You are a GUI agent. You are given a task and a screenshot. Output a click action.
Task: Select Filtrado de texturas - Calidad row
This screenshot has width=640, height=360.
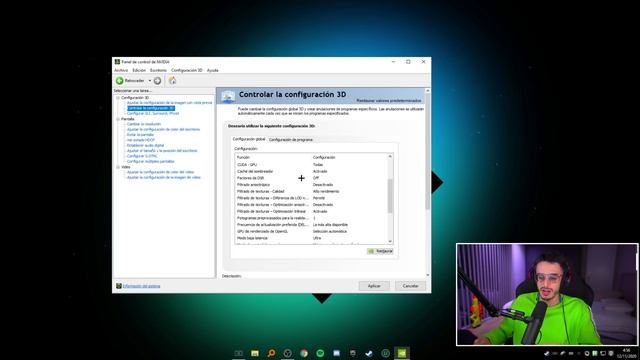click(x=311, y=191)
